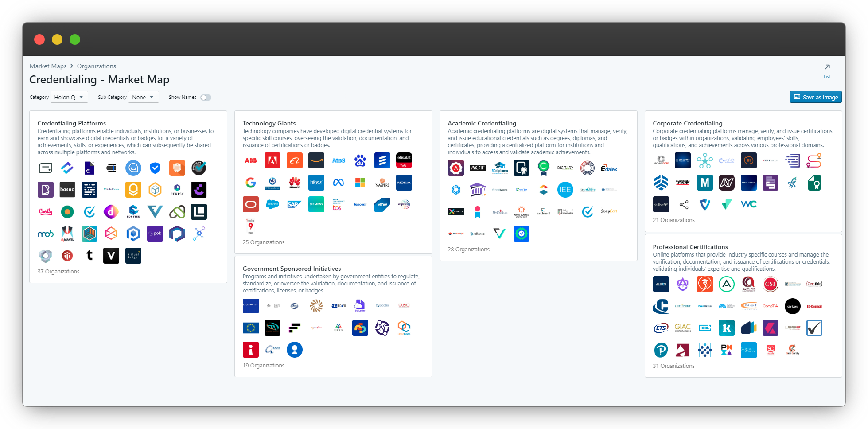
Task: Click the round blue IEE logo
Action: point(565,190)
